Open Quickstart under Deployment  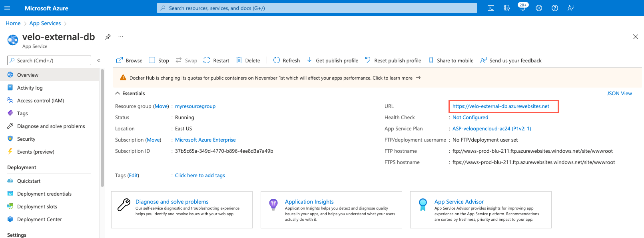tap(50, 181)
